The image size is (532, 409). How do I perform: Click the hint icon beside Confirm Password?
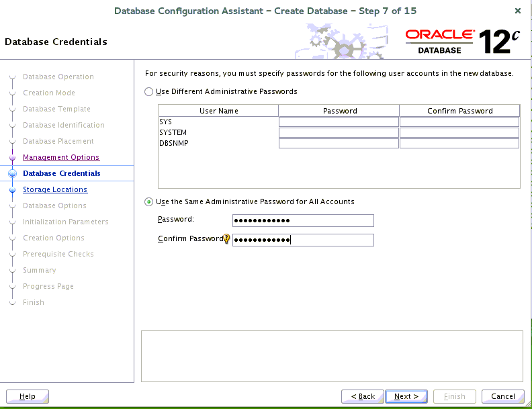[226, 238]
